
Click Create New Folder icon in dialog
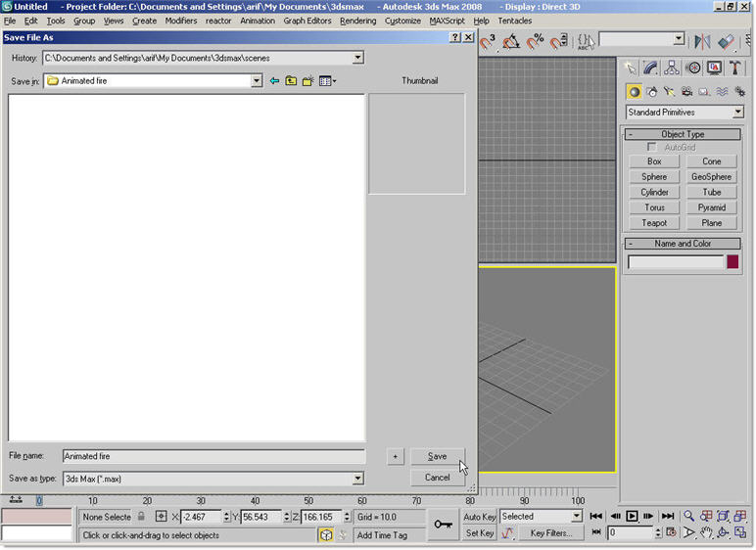308,81
